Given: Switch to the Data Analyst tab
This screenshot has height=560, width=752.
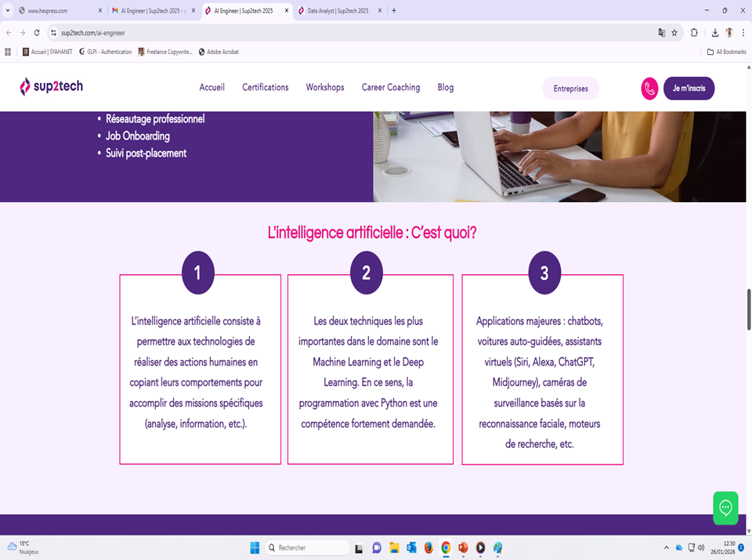Looking at the screenshot, I should (337, 11).
